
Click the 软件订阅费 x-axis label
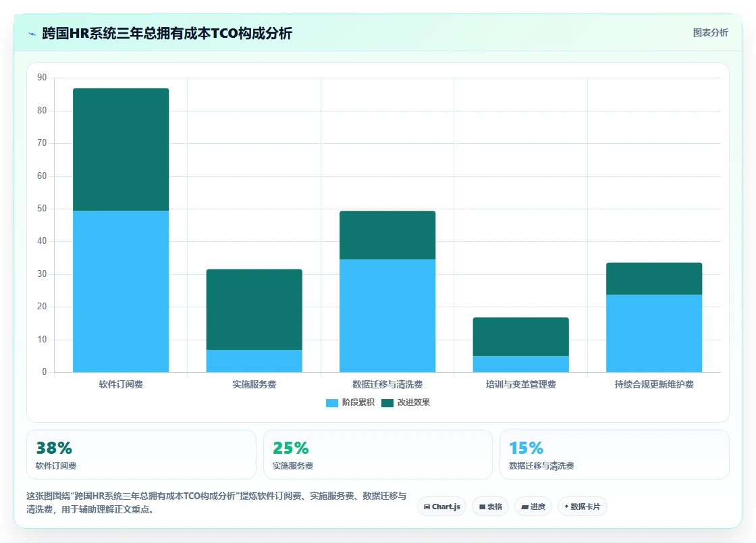[121, 384]
